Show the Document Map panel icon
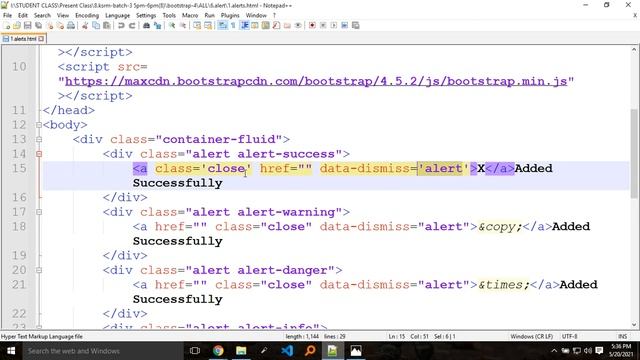The image size is (640, 360). point(265,25)
